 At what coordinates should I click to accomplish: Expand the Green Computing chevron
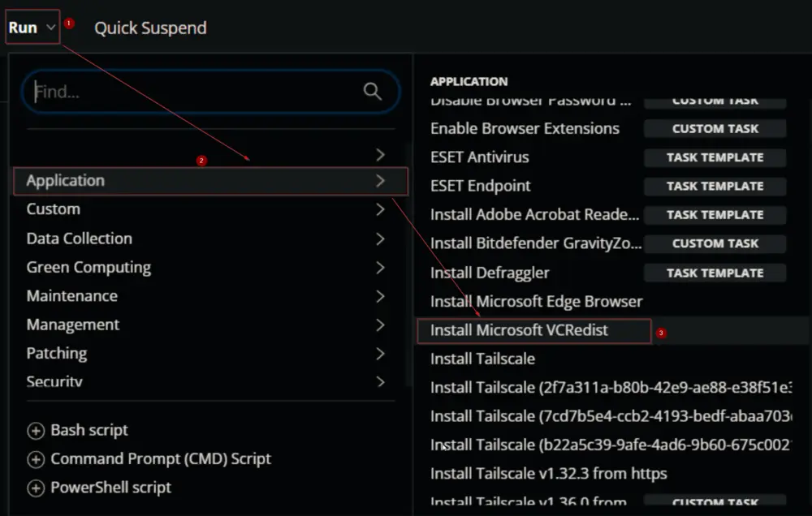click(381, 268)
